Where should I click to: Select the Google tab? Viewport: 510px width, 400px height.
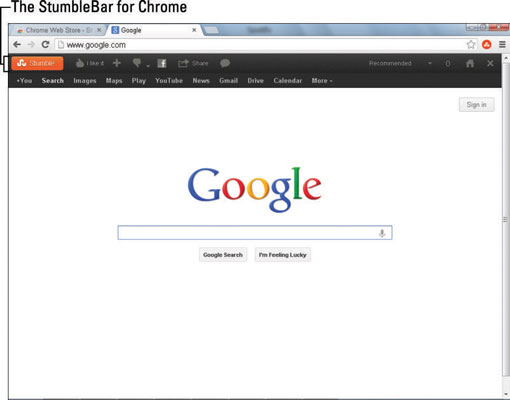153,30
